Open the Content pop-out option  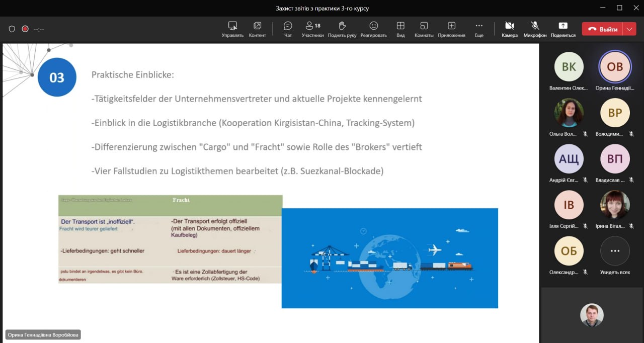pyautogui.click(x=257, y=29)
